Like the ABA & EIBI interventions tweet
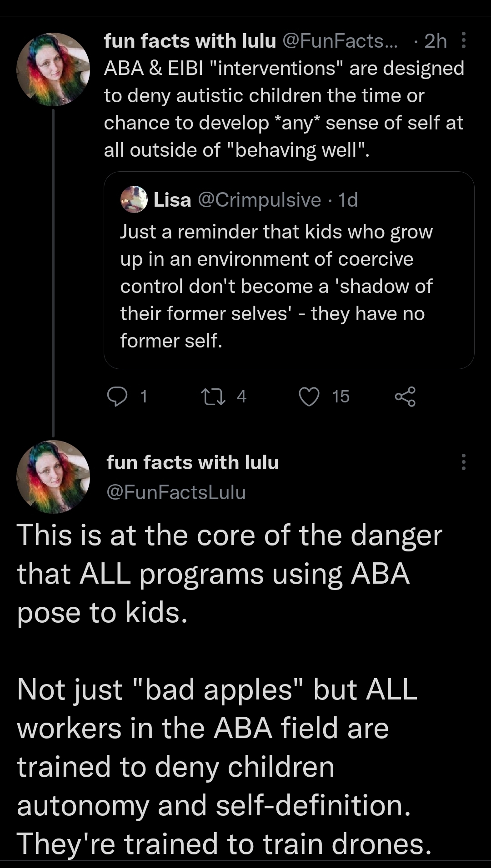491x868 pixels. click(309, 397)
